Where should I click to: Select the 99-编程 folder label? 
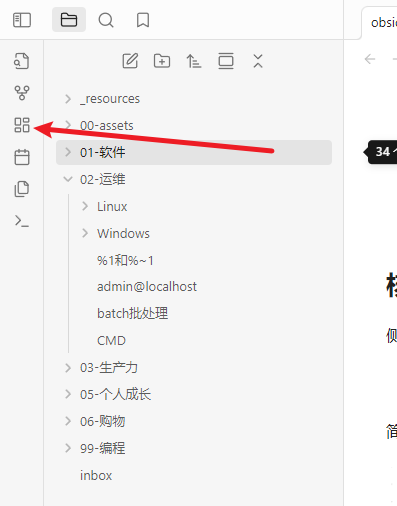coord(103,448)
